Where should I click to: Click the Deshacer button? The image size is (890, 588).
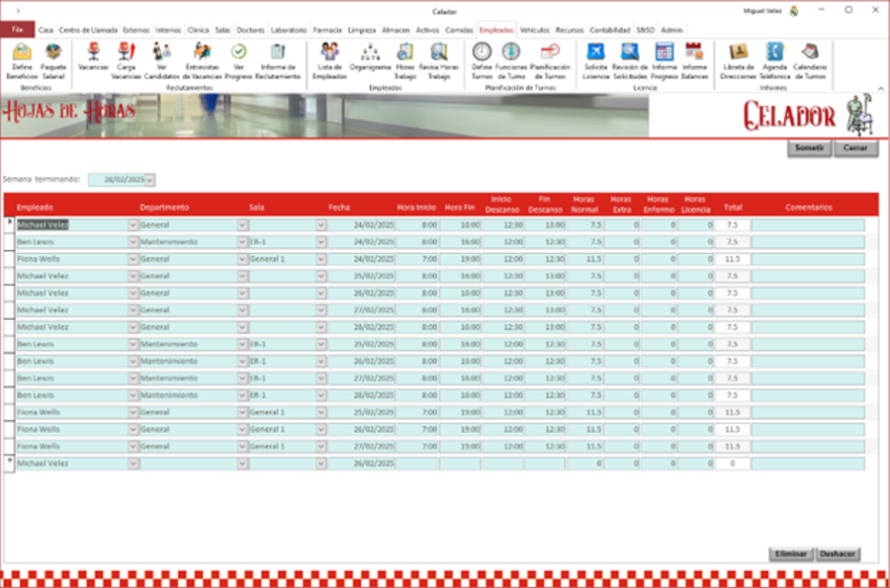coord(839,553)
